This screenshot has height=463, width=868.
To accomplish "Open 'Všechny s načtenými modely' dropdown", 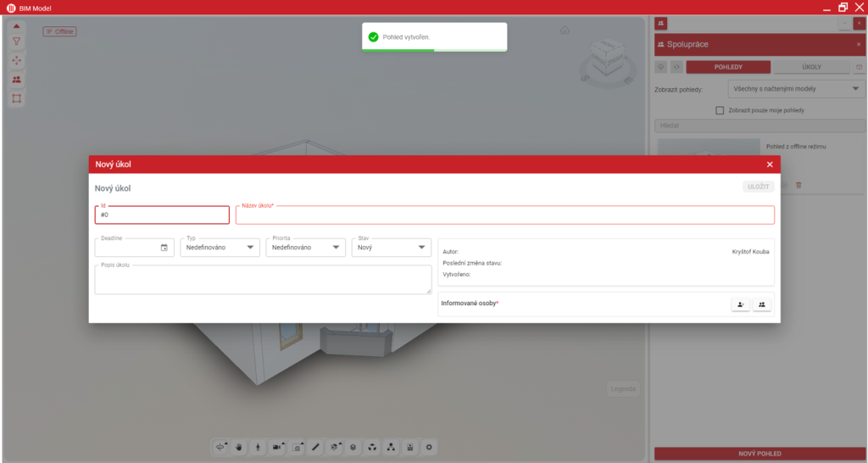I will coord(795,88).
